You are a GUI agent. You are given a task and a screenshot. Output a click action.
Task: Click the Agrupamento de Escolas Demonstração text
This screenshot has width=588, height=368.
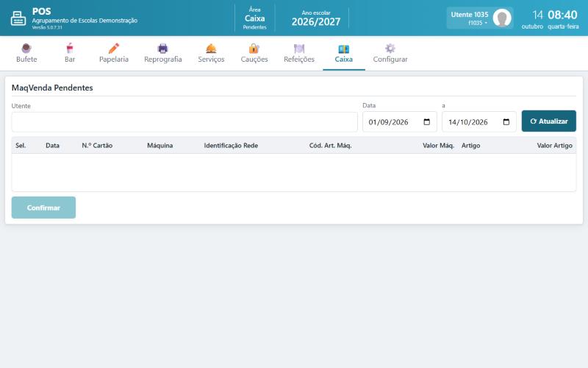pos(85,21)
